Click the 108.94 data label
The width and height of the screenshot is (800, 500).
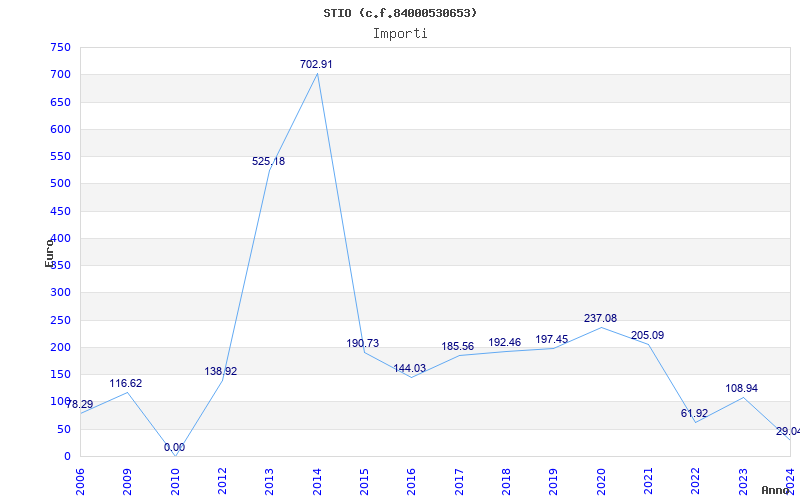742,389
